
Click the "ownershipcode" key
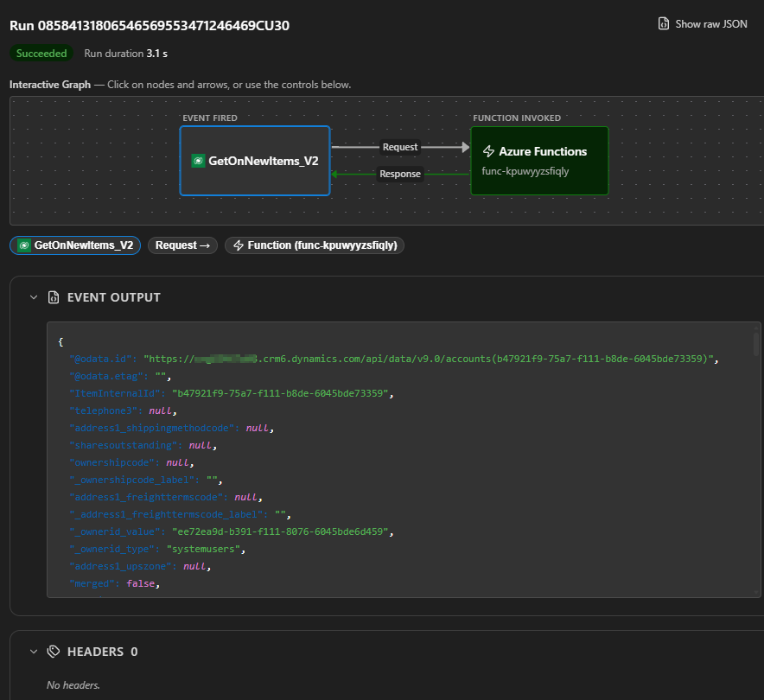(112, 462)
